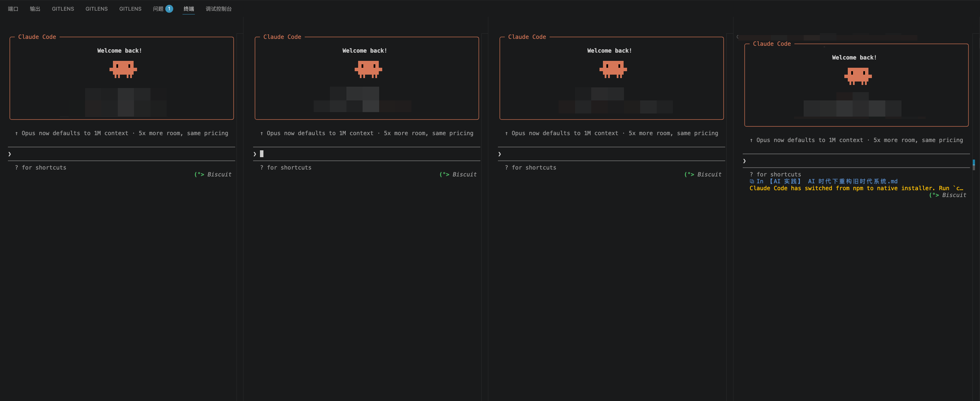The height and width of the screenshot is (401, 980).
Task: Click the mascot in the terminal with the block cursor
Action: pyautogui.click(x=368, y=69)
